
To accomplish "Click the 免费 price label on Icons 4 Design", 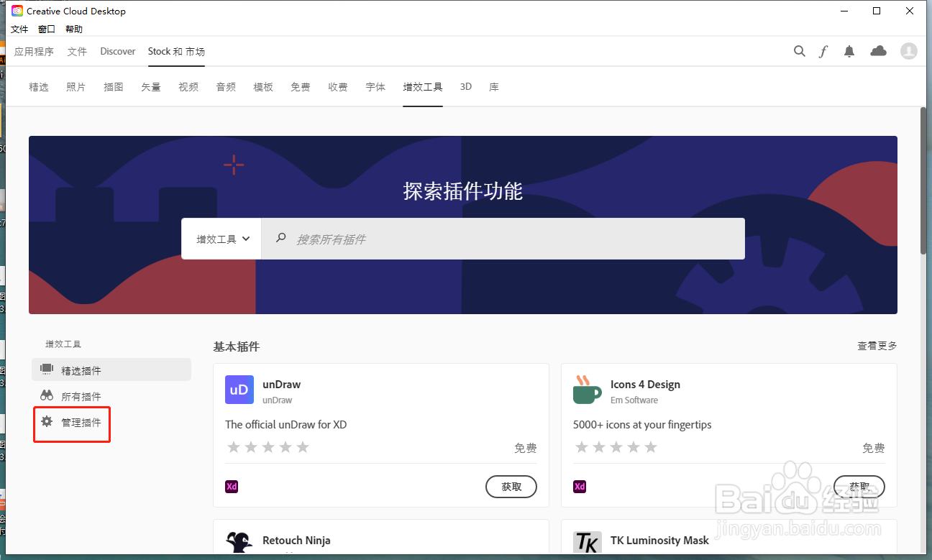I will pyautogui.click(x=874, y=448).
